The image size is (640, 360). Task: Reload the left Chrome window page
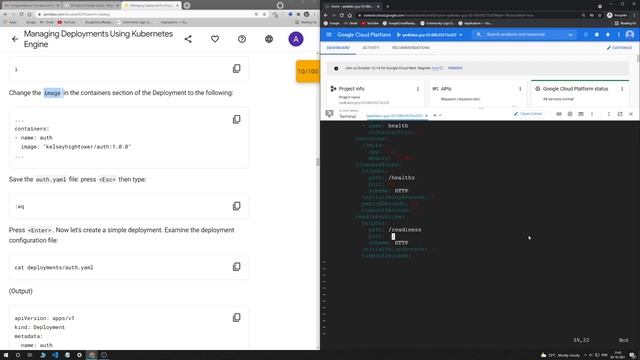(x=21, y=14)
